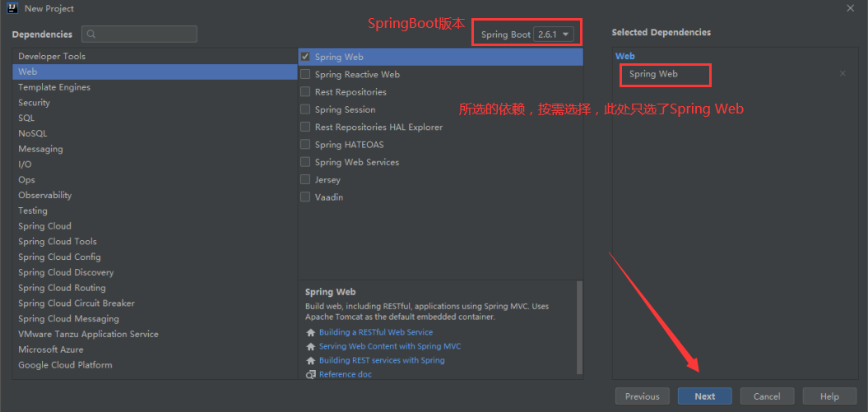Tick the Vaadin checkbox
This screenshot has height=412, width=868.
(305, 197)
